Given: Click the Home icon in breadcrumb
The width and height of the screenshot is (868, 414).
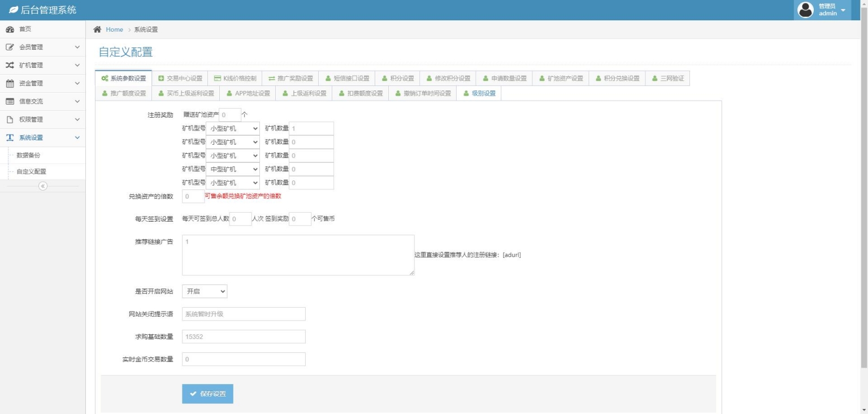Looking at the screenshot, I should [x=98, y=29].
